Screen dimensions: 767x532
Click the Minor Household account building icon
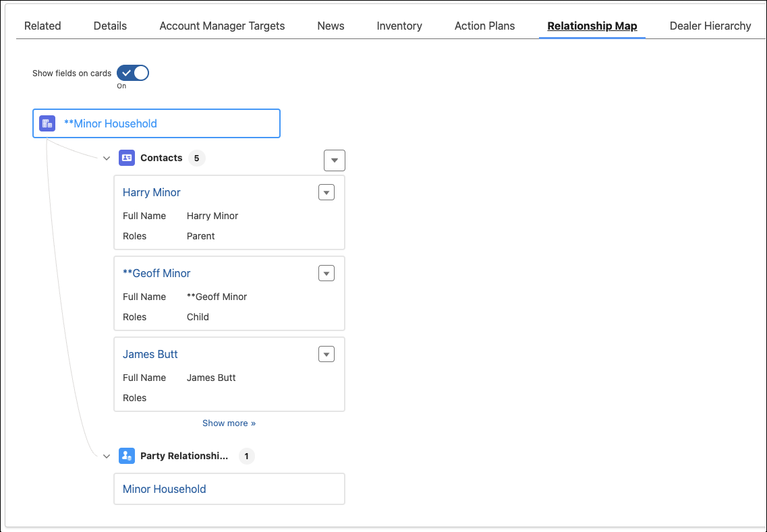[47, 123]
